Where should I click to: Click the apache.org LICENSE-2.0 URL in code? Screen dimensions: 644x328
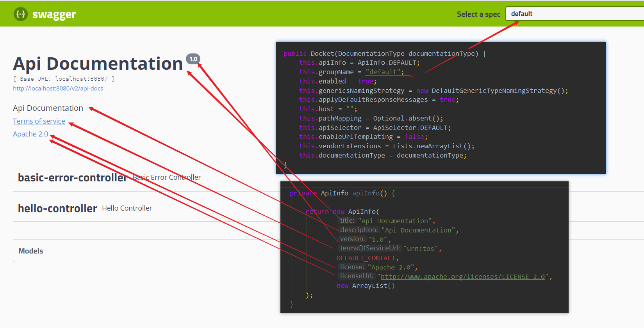coord(463,277)
